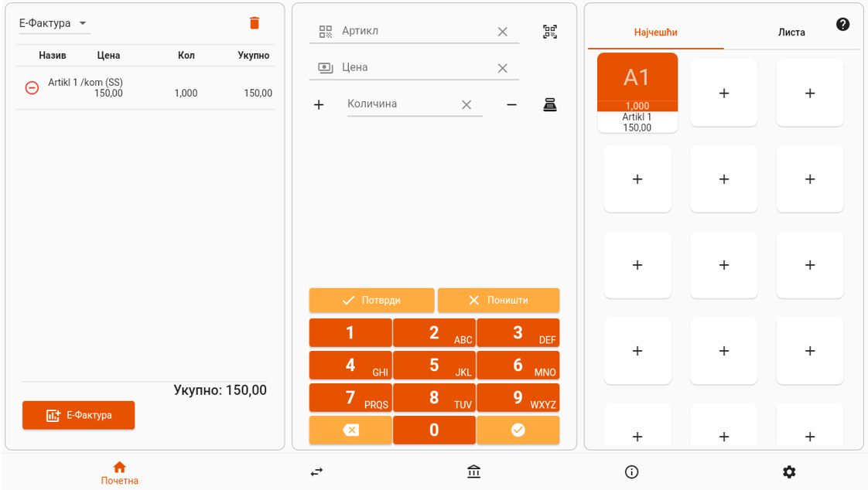Image resolution: width=868 pixels, height=490 pixels.
Task: Select the Најчешћи tab
Action: 655,32
